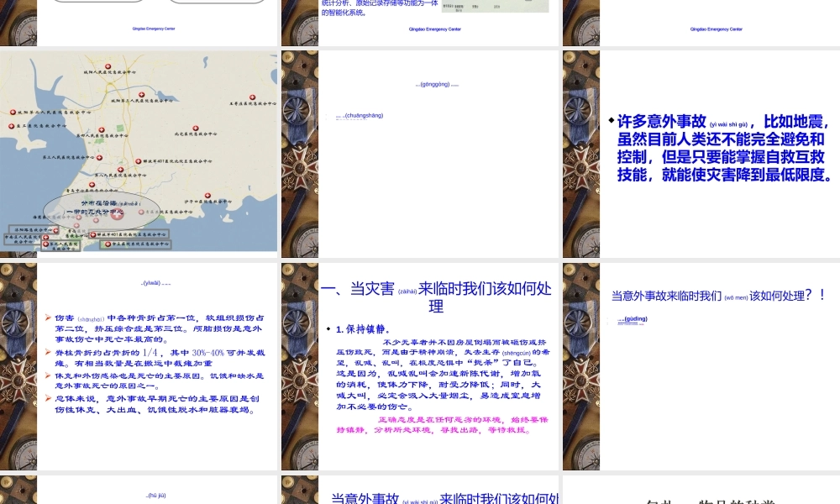Click the red cross icon at 沙子口医院急救中心
The height and width of the screenshot is (504, 840).
click(209, 197)
